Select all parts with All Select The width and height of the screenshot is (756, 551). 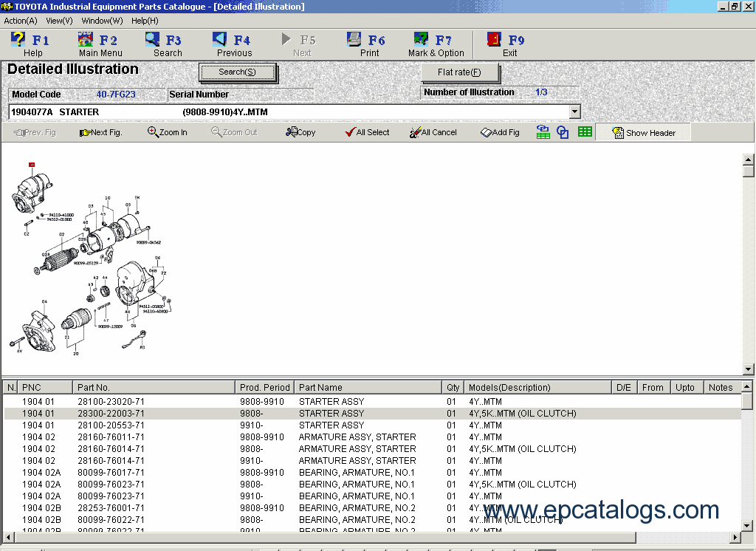coord(368,132)
